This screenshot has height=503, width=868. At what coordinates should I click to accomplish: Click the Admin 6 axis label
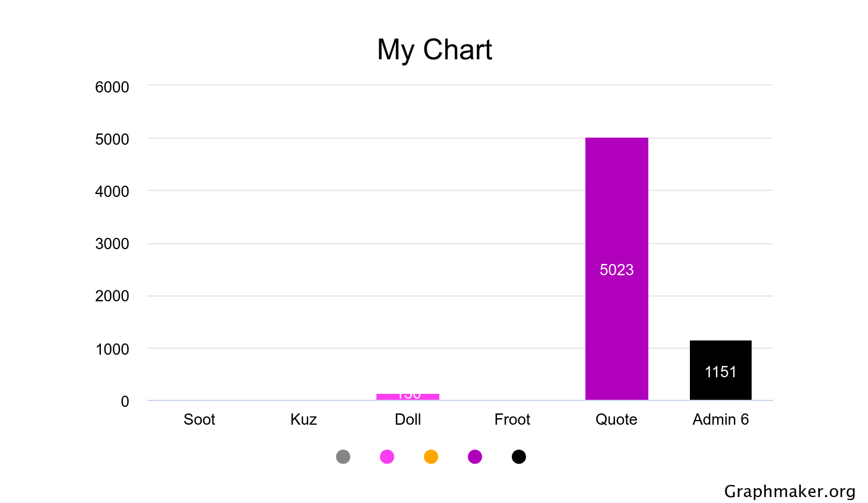pyautogui.click(x=720, y=419)
